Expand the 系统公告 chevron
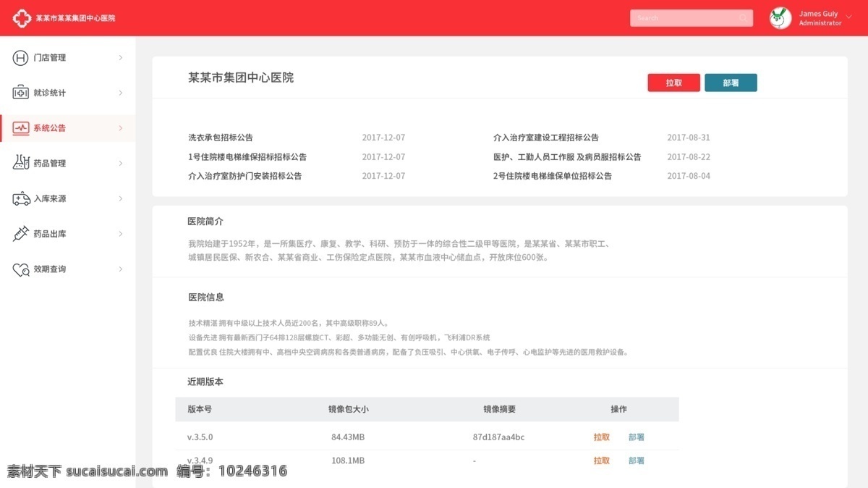868x488 pixels. pos(121,128)
